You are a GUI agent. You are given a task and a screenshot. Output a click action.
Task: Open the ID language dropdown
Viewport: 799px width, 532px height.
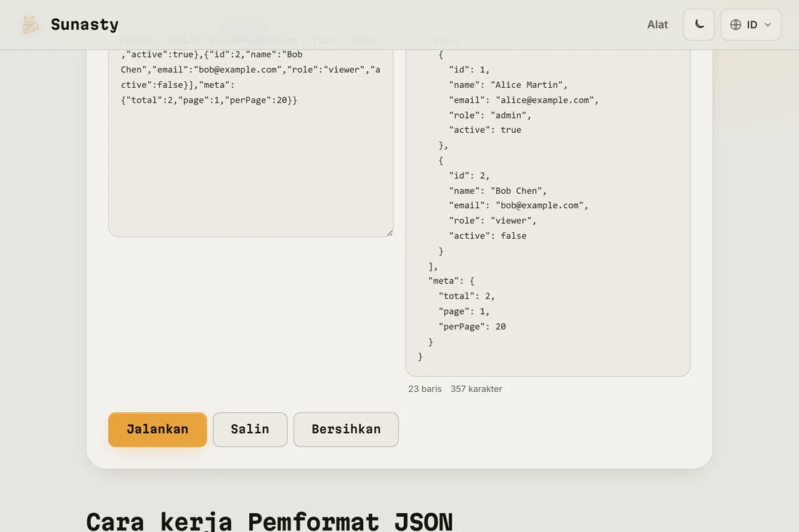coord(750,25)
